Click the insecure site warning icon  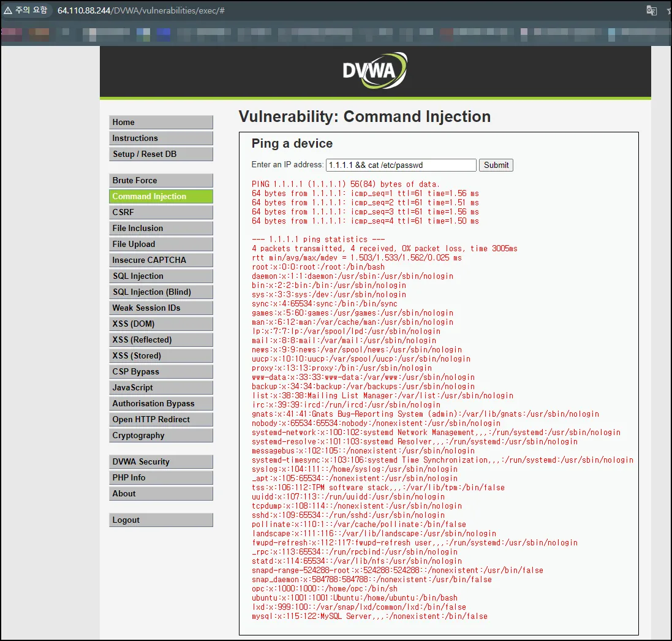(8, 10)
